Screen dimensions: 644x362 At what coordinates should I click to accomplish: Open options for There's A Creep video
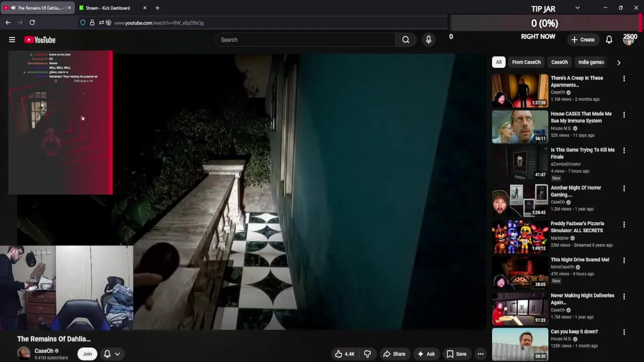tap(624, 78)
